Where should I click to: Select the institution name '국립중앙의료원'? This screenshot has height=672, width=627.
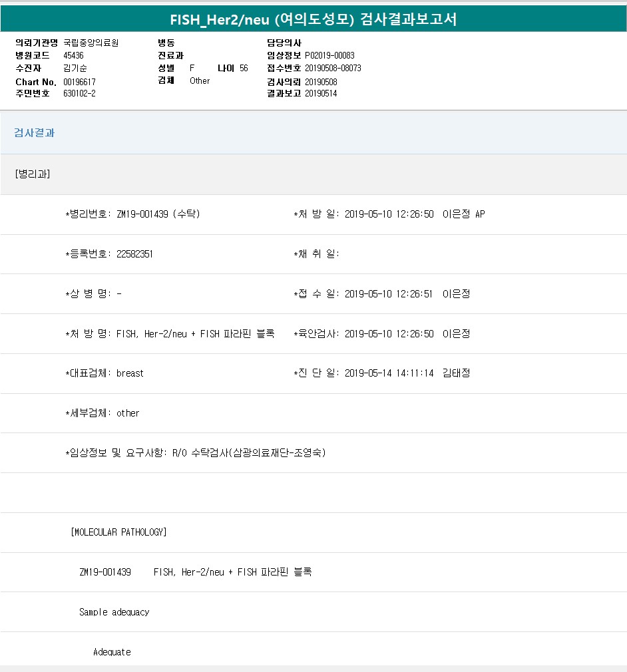pos(91,43)
